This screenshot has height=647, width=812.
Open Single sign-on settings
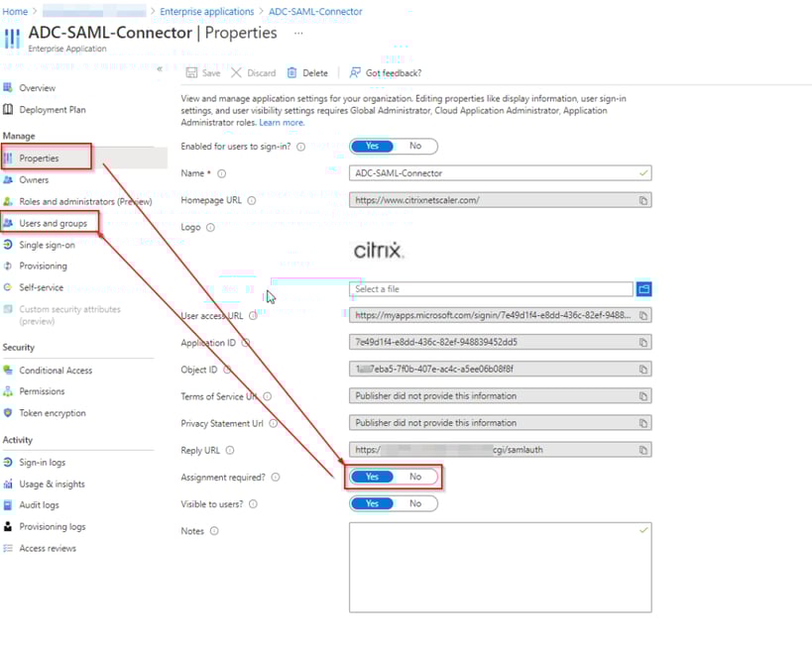pyautogui.click(x=47, y=246)
